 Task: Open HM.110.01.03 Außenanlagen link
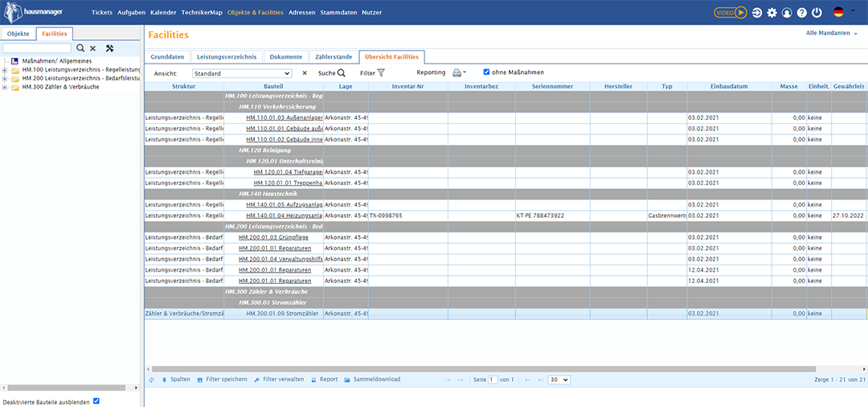pos(285,117)
